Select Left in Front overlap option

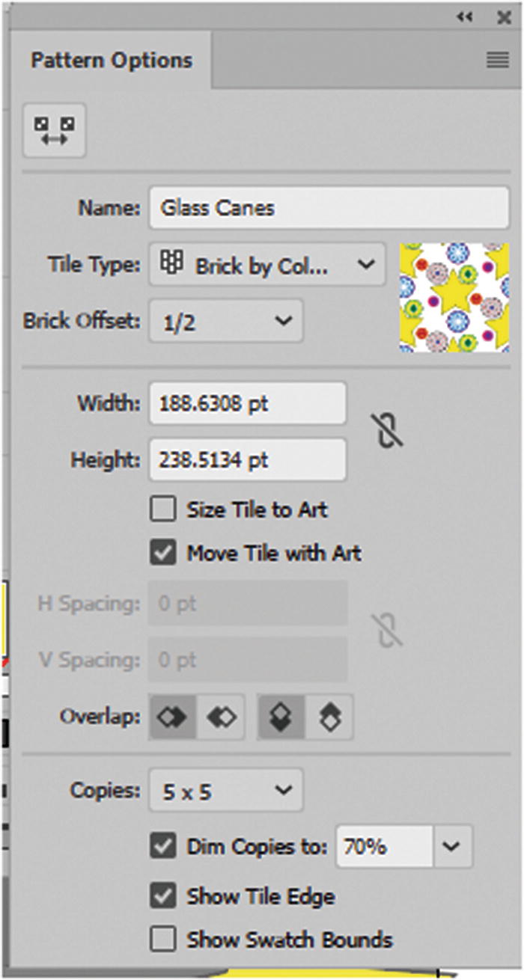pyautogui.click(x=174, y=717)
